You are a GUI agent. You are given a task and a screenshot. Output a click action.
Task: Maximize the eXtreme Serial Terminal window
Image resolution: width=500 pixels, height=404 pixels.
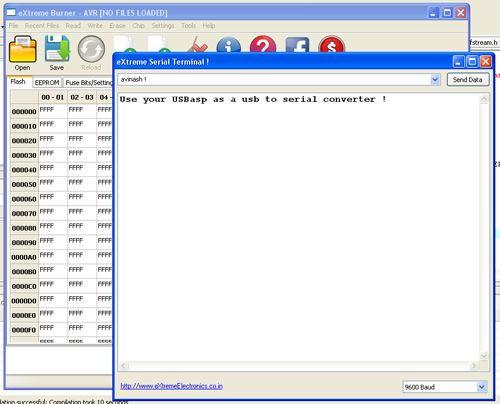(x=472, y=62)
